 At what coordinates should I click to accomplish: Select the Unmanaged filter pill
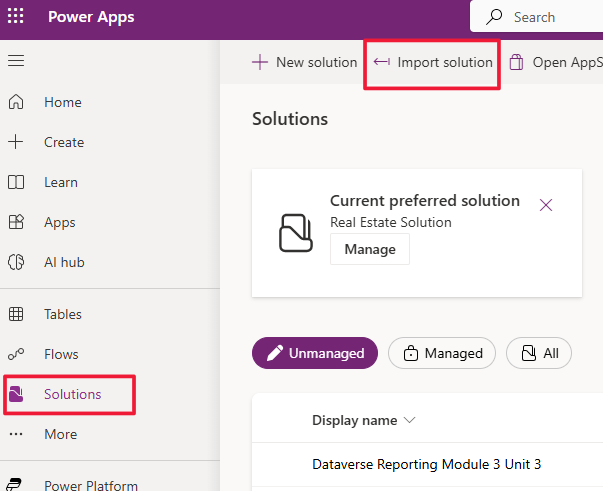315,353
